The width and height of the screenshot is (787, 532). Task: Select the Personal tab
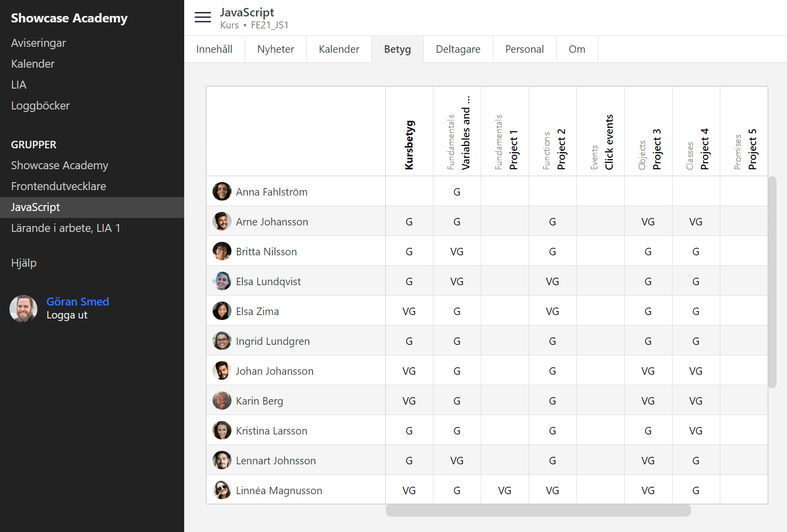pyautogui.click(x=524, y=49)
